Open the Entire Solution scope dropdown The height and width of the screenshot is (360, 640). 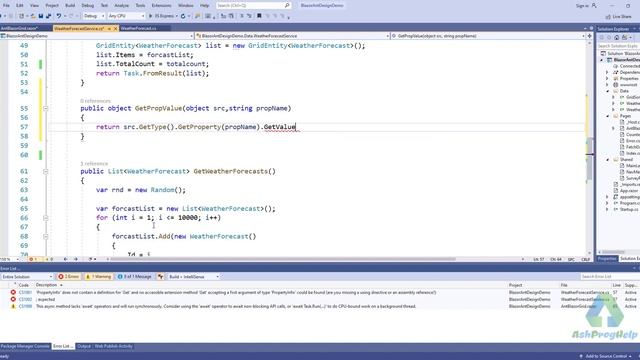27,277
